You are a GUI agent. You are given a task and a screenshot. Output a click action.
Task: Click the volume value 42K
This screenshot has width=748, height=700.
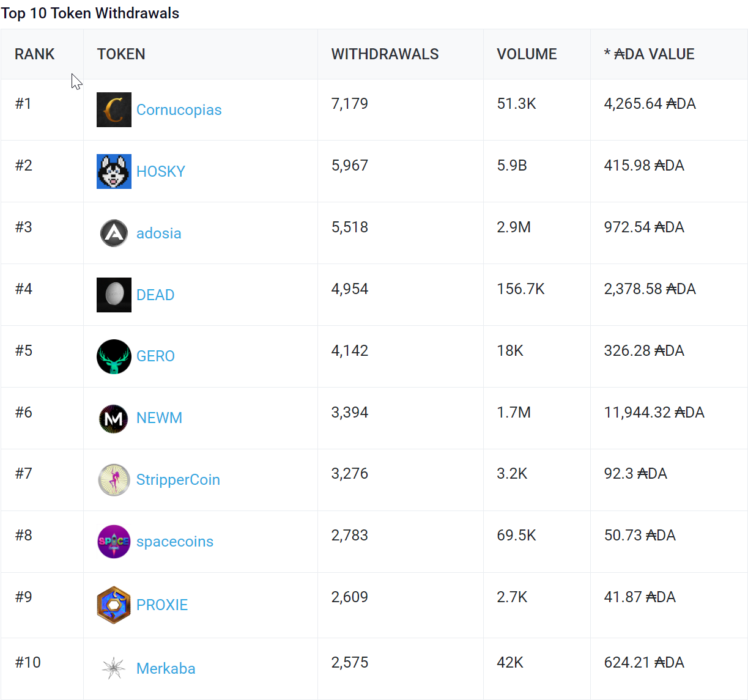tap(510, 663)
